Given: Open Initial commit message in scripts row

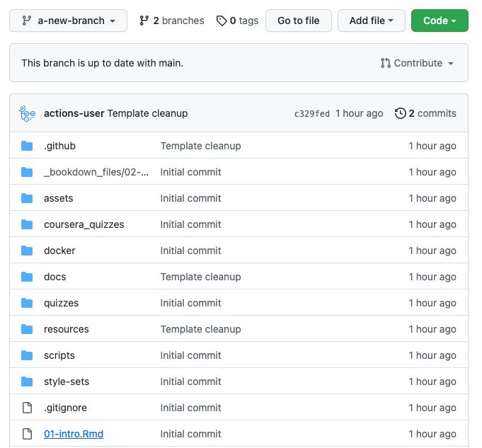Looking at the screenshot, I should [x=190, y=355].
